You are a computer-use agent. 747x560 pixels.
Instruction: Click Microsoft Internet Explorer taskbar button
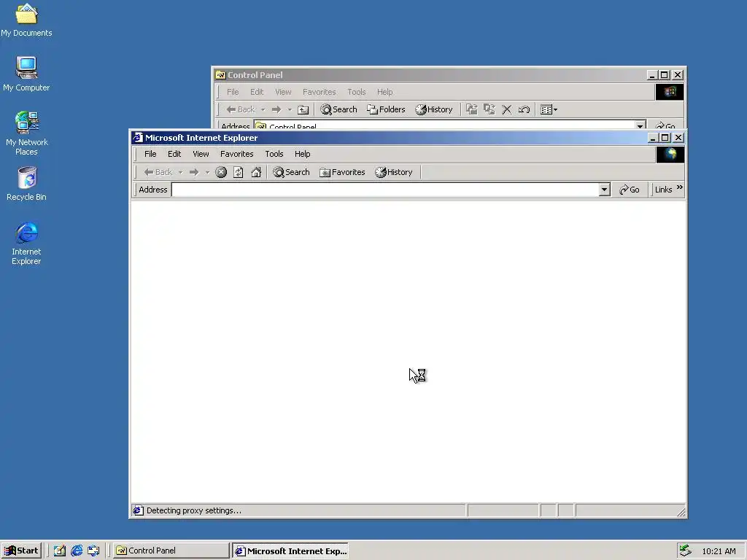tap(290, 551)
